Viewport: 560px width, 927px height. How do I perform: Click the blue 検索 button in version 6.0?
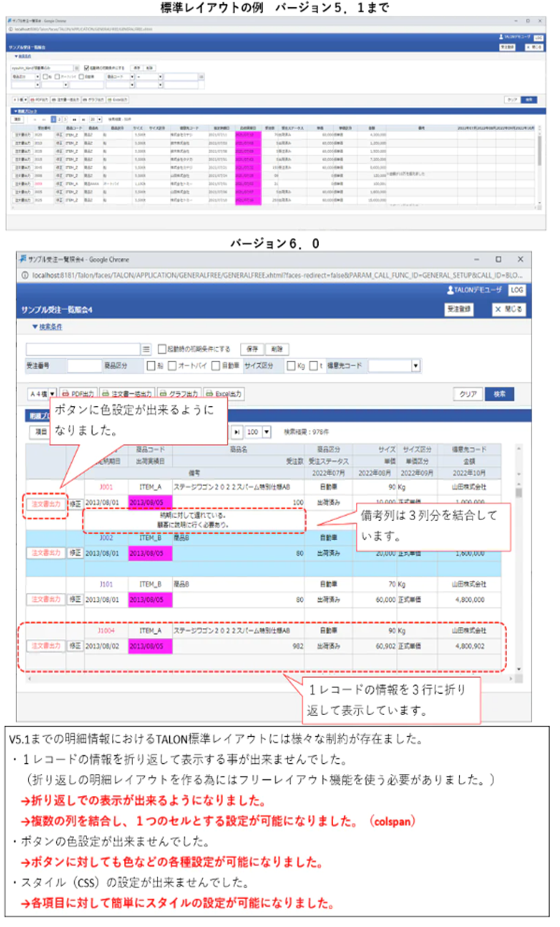499,394
